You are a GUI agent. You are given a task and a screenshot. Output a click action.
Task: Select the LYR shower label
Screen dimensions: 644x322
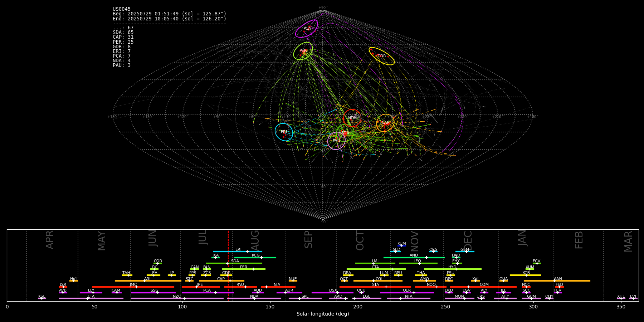click(x=63, y=285)
